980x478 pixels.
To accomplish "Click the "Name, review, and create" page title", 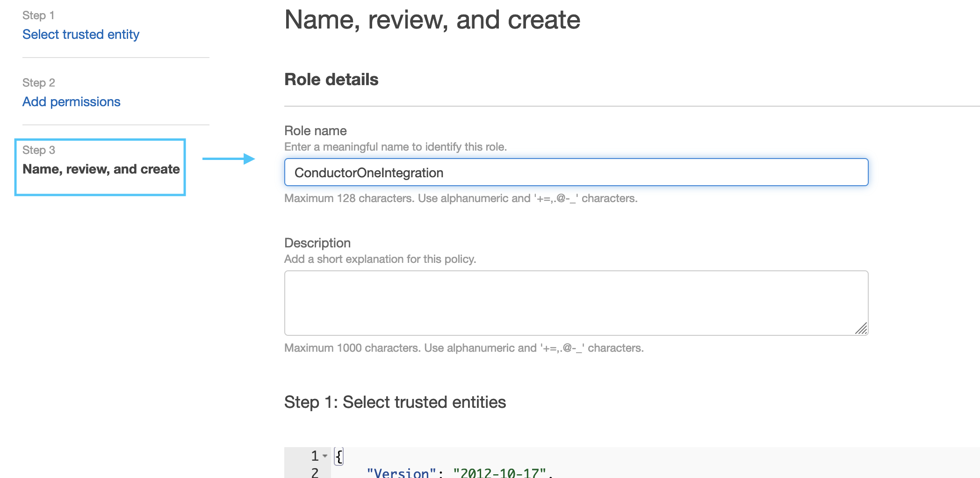I will coord(432,20).
